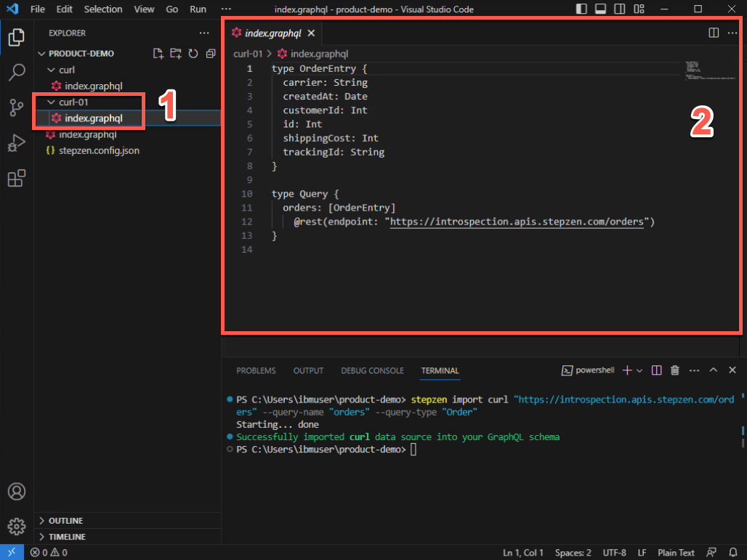
Task: Open the stepzen.com/orders endpoint link in editor
Action: coord(517,222)
